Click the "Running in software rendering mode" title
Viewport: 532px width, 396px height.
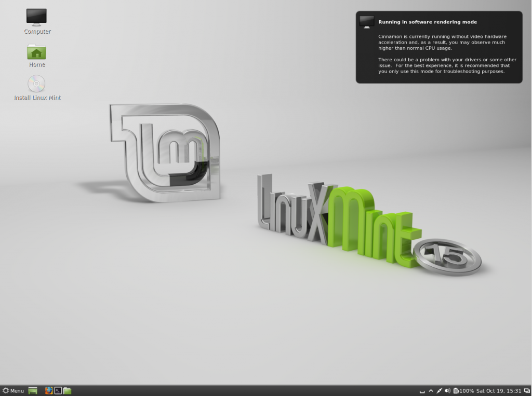pyautogui.click(x=428, y=22)
